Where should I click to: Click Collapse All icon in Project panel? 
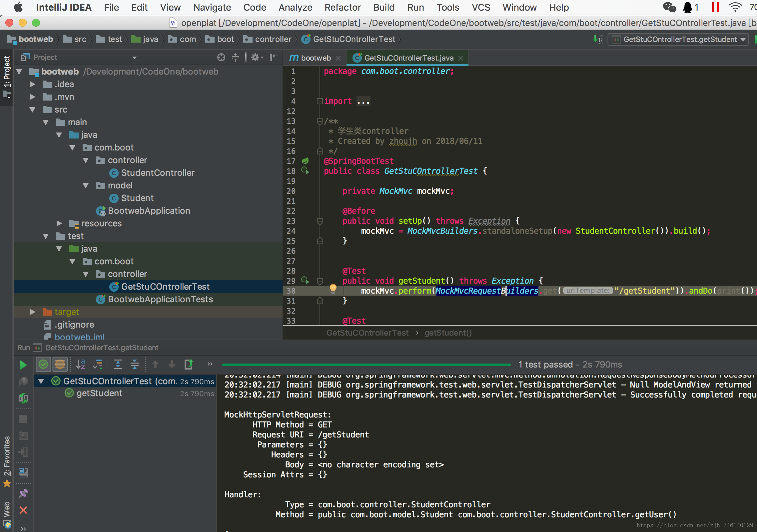click(x=236, y=57)
